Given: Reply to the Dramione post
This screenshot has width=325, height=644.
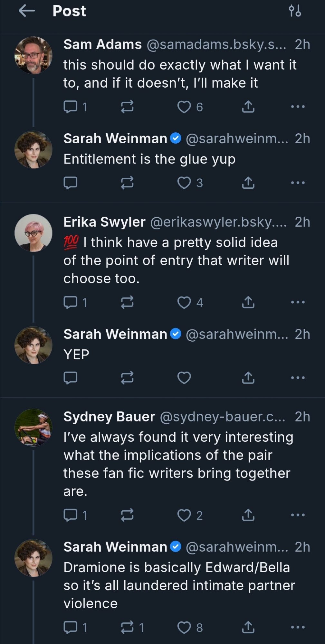Looking at the screenshot, I should pos(71,627).
